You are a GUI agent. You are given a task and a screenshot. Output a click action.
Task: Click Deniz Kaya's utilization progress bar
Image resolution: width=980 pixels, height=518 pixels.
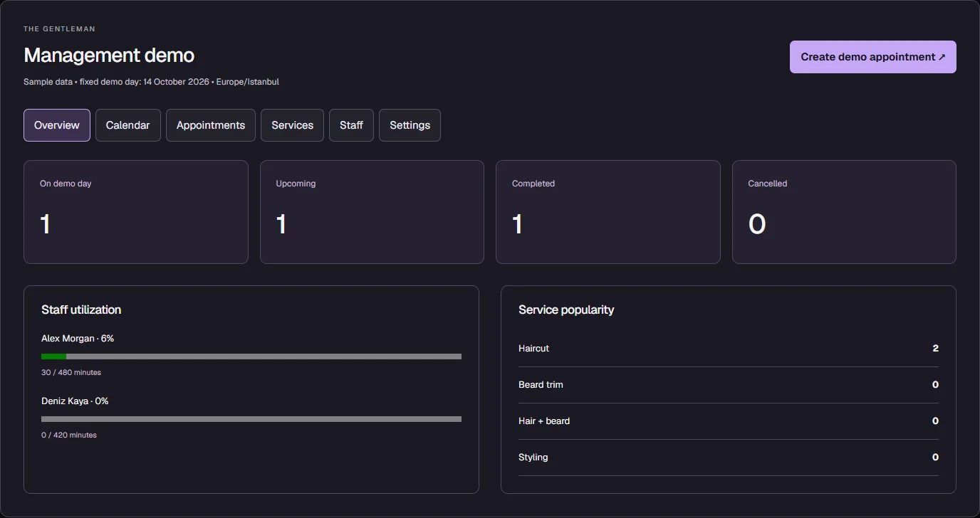tap(251, 419)
